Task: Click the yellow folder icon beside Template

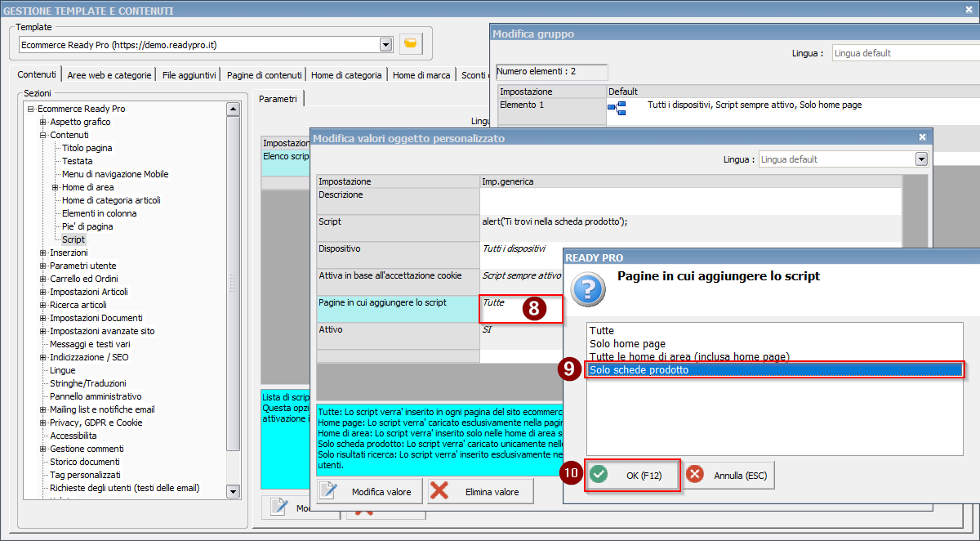Action: (411, 43)
